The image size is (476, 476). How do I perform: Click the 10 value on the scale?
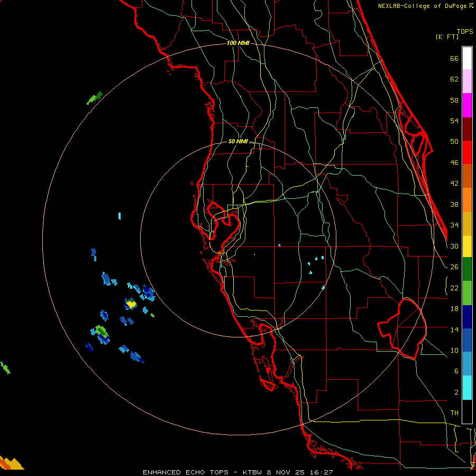coord(454,350)
